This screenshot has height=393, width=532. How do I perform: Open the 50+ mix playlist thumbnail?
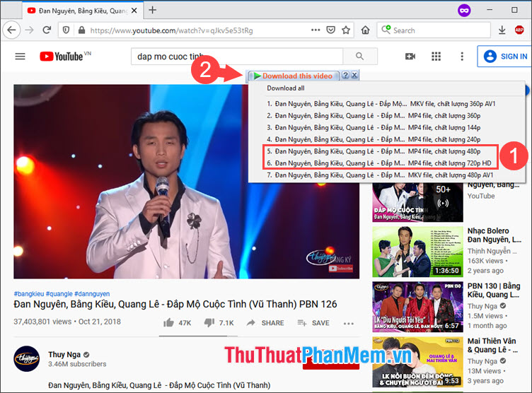click(x=417, y=202)
